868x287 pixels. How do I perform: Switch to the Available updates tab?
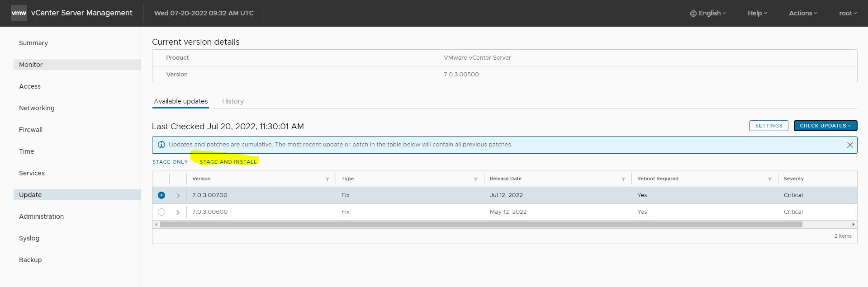coord(181,101)
